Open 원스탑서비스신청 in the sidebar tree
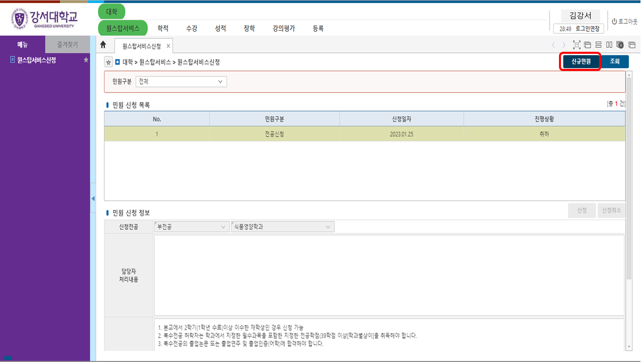The width and height of the screenshot is (644, 362). (x=36, y=60)
